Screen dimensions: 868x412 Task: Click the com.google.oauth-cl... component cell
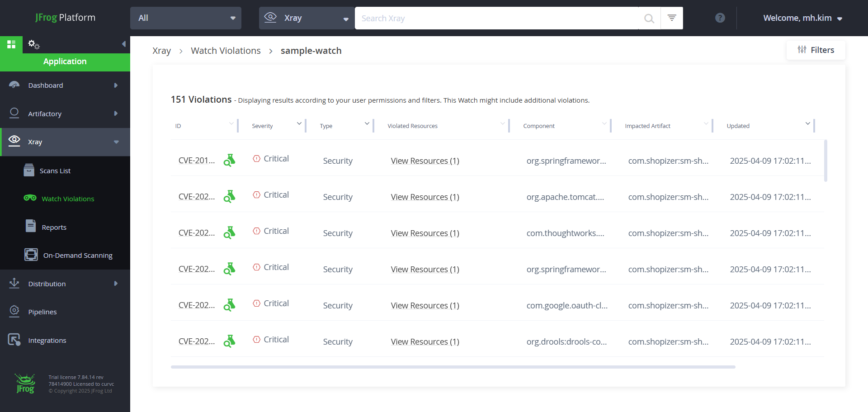coord(567,306)
